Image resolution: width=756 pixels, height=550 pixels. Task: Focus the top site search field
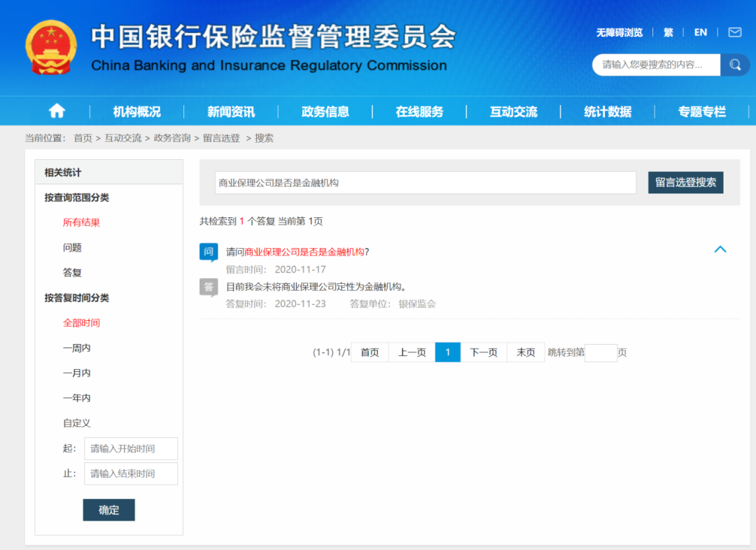656,64
